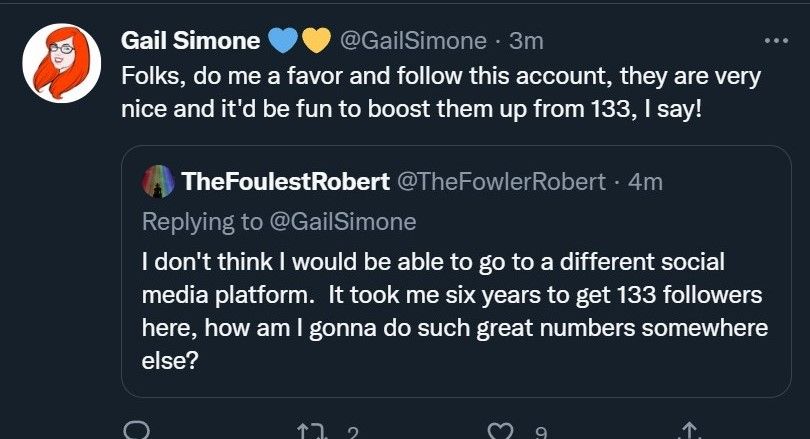Click TheFoulestRobert's small avatar in quoted tweet
This screenshot has height=439, width=810.
pos(160,181)
